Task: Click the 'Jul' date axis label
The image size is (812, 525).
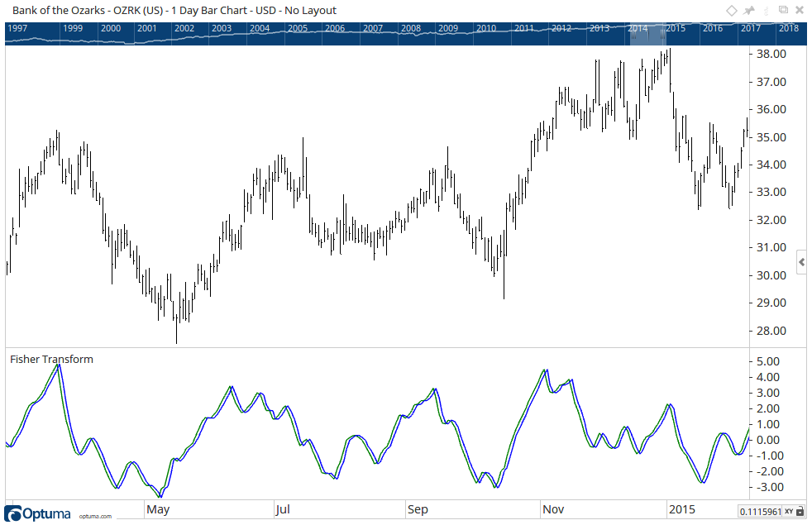Action: click(x=283, y=509)
